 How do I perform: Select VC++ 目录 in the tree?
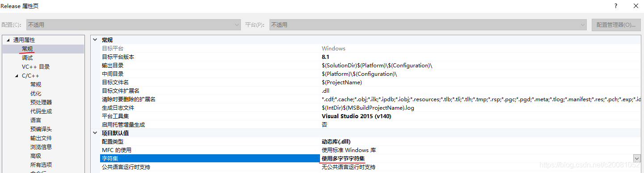click(x=36, y=66)
